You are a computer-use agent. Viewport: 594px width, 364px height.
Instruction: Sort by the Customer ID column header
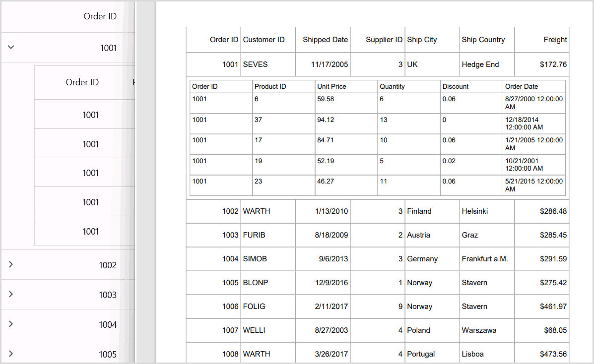(x=263, y=39)
